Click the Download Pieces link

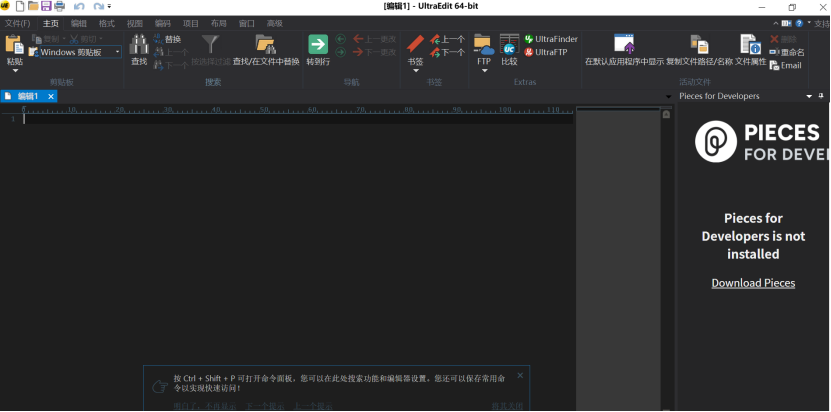(753, 283)
